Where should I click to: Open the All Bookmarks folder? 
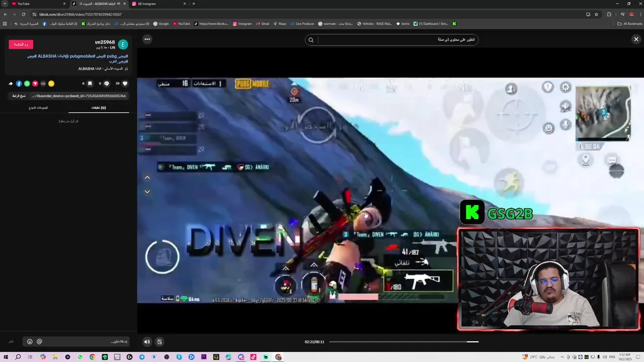point(630,24)
